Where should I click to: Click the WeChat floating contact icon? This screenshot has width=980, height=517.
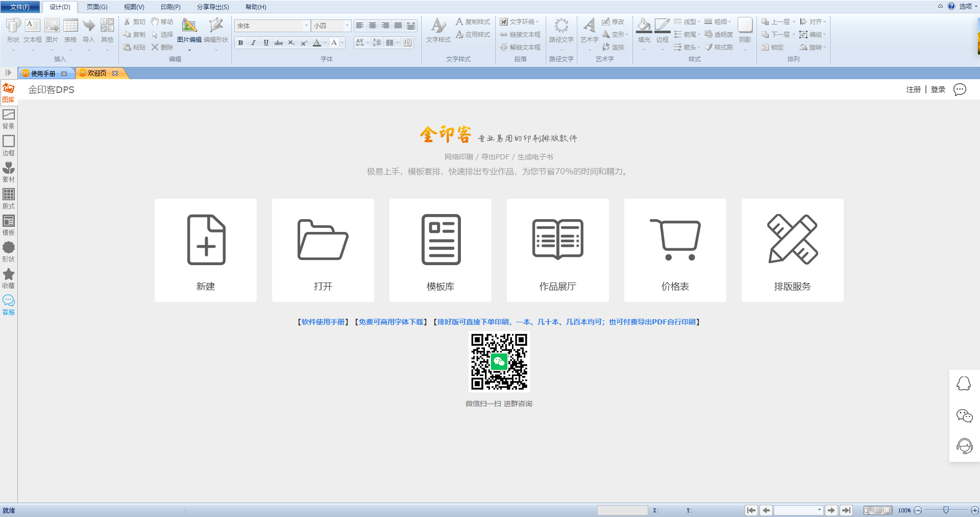(x=964, y=416)
